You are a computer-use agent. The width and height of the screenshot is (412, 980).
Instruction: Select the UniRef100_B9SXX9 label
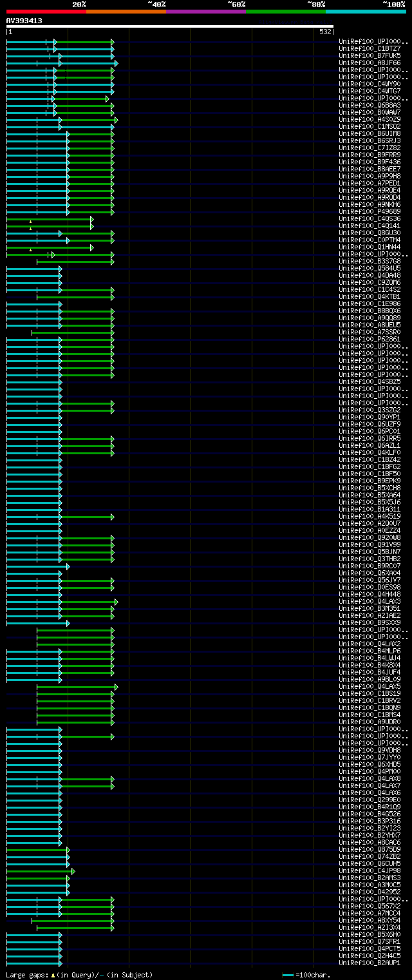click(370, 622)
